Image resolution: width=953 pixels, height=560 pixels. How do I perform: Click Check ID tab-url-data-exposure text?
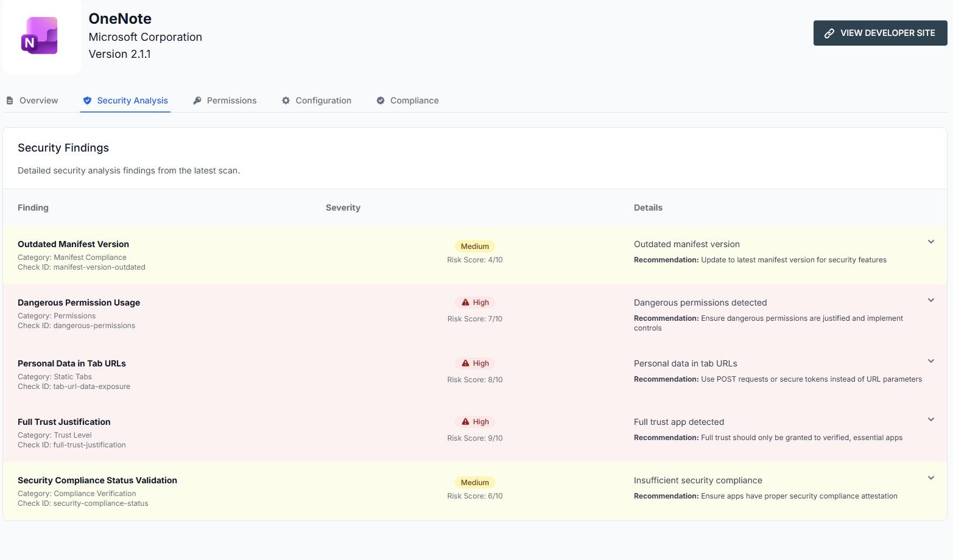tap(74, 387)
